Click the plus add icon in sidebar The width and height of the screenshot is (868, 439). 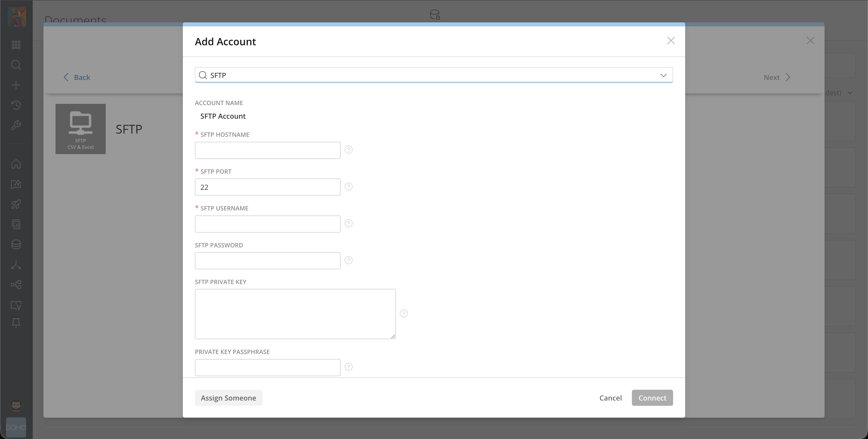(x=16, y=85)
